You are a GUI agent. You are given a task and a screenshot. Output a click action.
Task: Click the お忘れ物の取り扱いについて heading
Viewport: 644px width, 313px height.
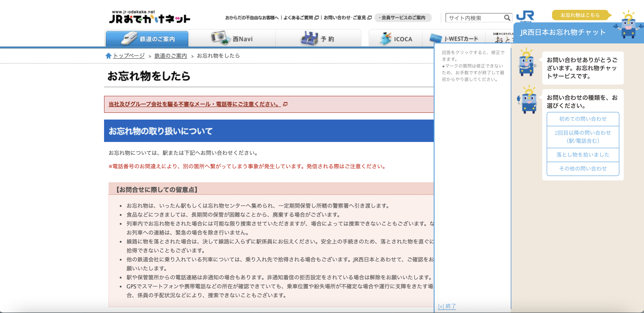pyautogui.click(x=161, y=131)
